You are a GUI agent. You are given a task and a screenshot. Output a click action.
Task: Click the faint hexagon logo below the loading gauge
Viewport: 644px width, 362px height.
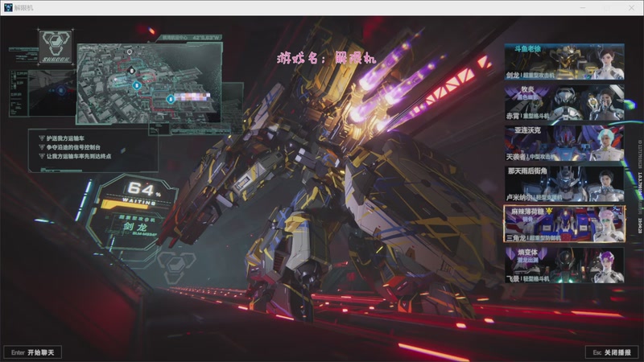(x=176, y=267)
